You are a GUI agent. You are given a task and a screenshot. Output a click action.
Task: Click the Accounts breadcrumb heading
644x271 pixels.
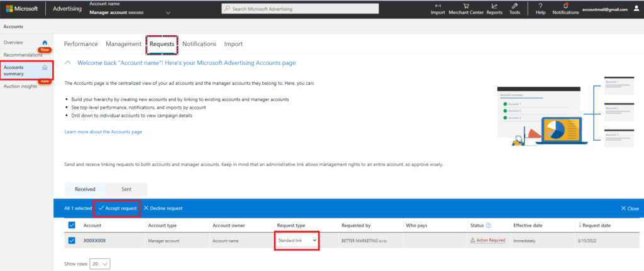pos(13,26)
